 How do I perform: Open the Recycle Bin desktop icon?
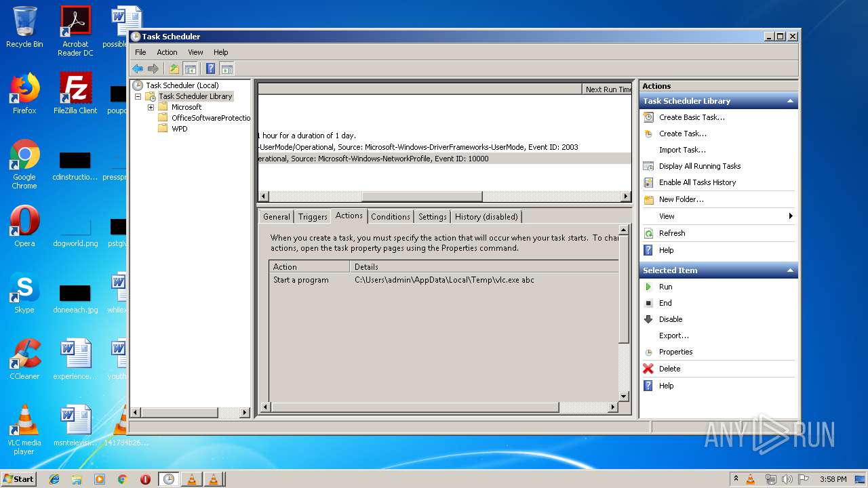tap(24, 27)
